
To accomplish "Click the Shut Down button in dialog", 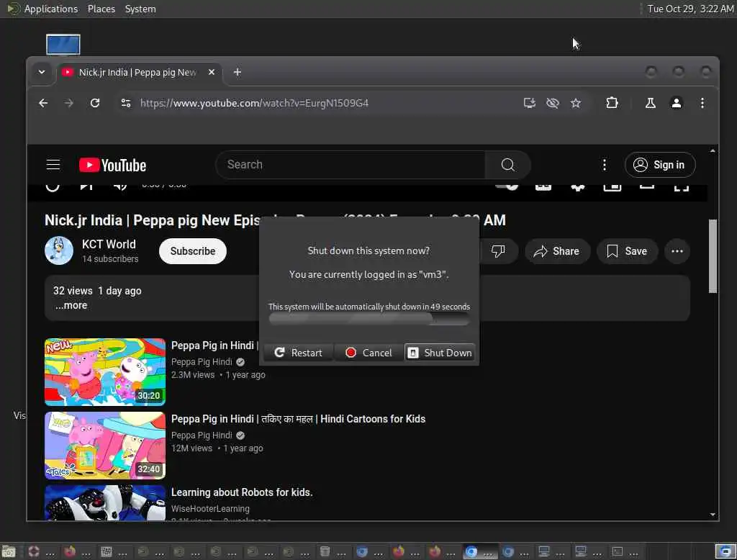I will [440, 353].
